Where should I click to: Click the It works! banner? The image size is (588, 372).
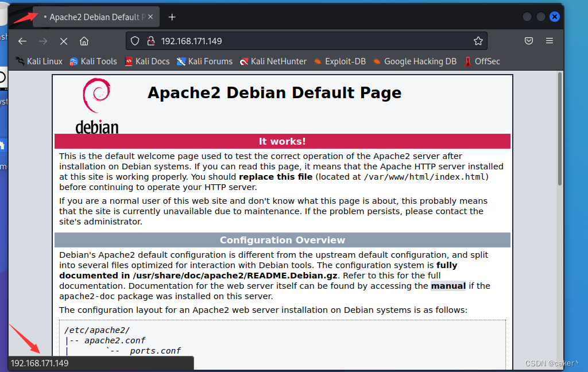point(283,141)
